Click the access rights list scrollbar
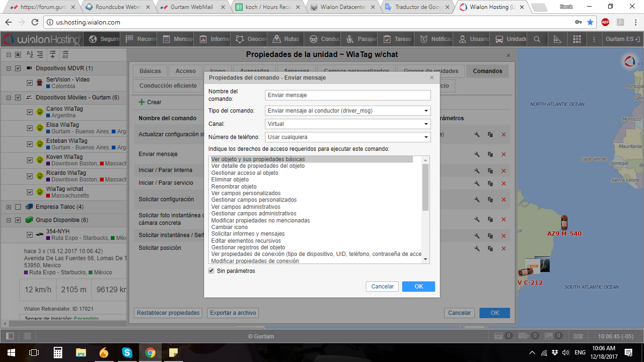The image size is (644, 362). [426, 189]
